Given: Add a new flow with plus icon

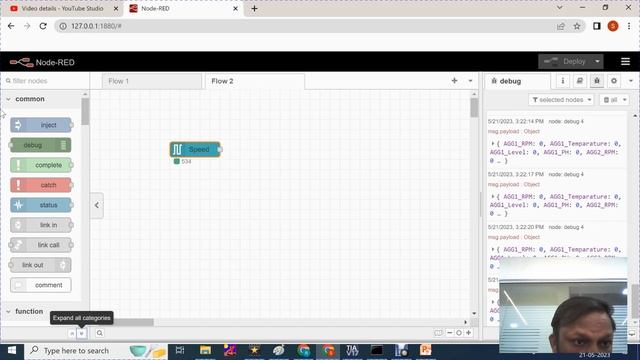Looking at the screenshot, I should (x=454, y=81).
